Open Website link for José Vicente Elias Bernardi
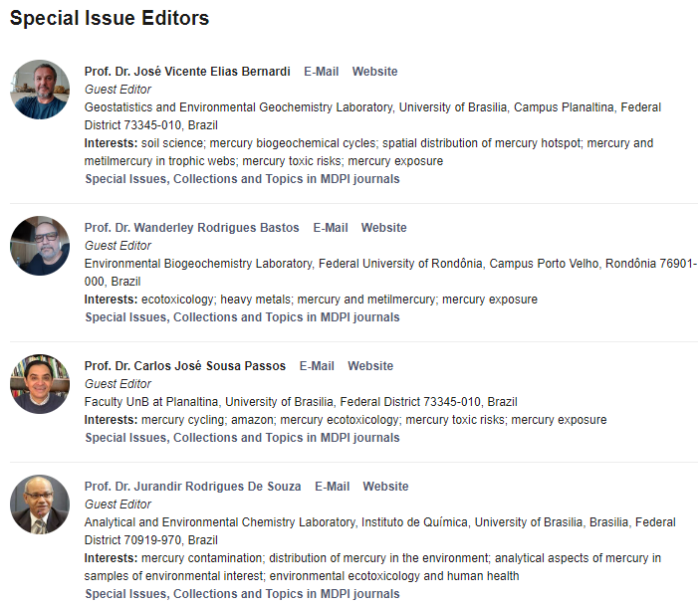This screenshot has width=700, height=606. tap(374, 72)
